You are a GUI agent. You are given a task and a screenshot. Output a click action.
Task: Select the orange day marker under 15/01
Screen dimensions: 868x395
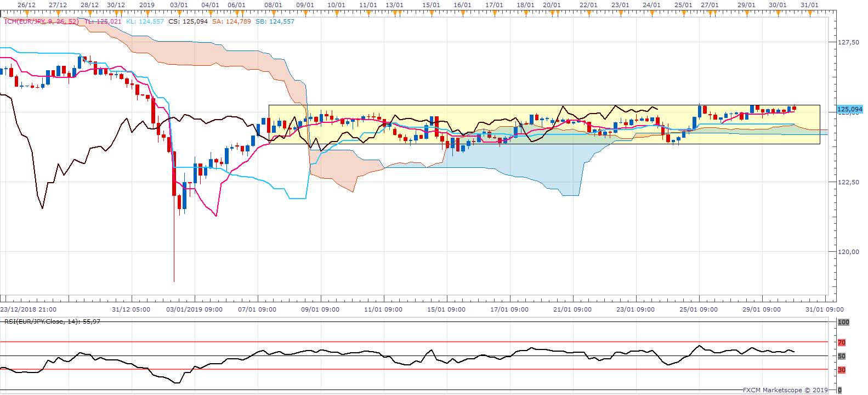click(432, 13)
